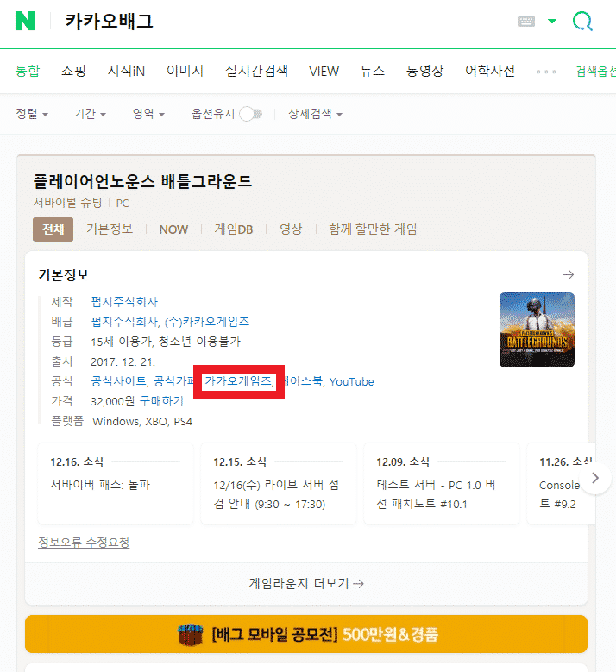Open the 12.15. 소식 server maintenance card
Viewport: 616px width, 672px height.
coord(278,483)
